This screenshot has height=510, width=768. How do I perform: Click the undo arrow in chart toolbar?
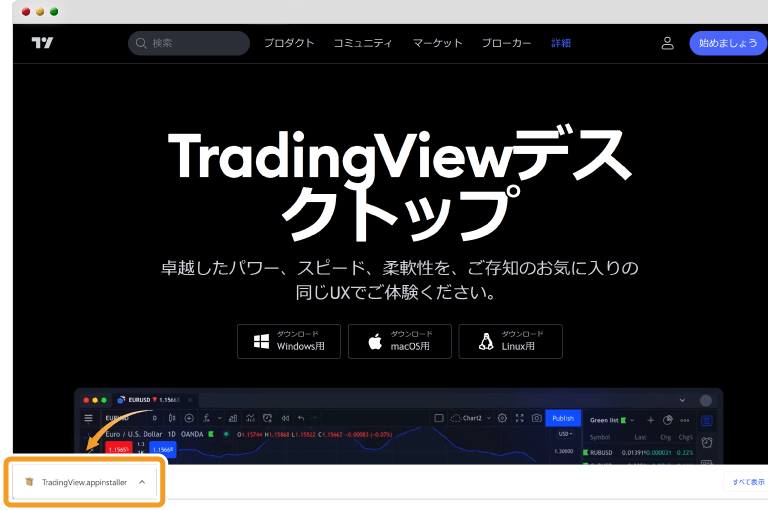301,418
